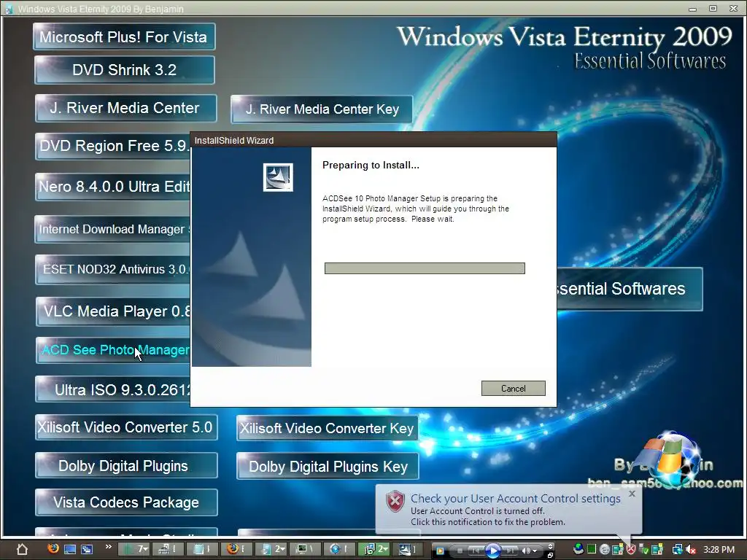Open Xilisoft Video Converter Key
Image resolution: width=747 pixels, height=560 pixels.
point(328,428)
